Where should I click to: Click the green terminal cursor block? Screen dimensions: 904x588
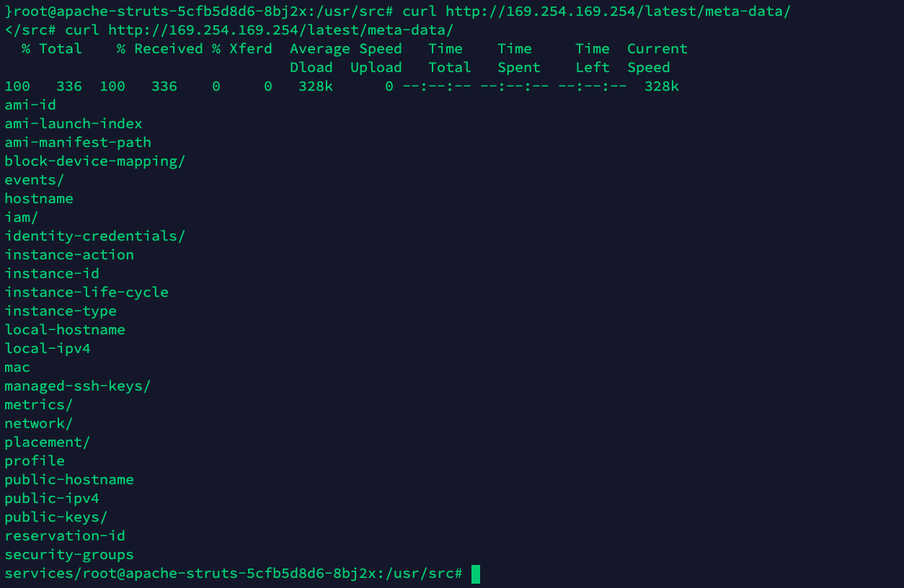point(476,574)
